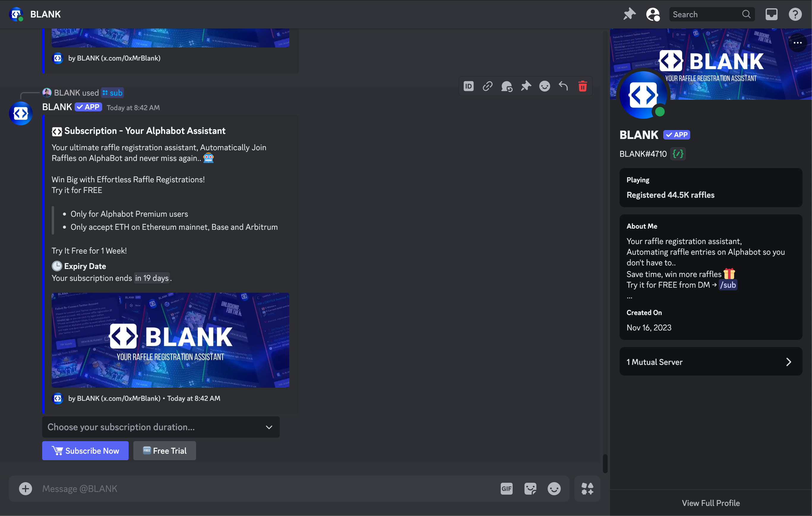Click BLANK#4710 username tag
Screen dimensions: 812x516
pyautogui.click(x=643, y=154)
